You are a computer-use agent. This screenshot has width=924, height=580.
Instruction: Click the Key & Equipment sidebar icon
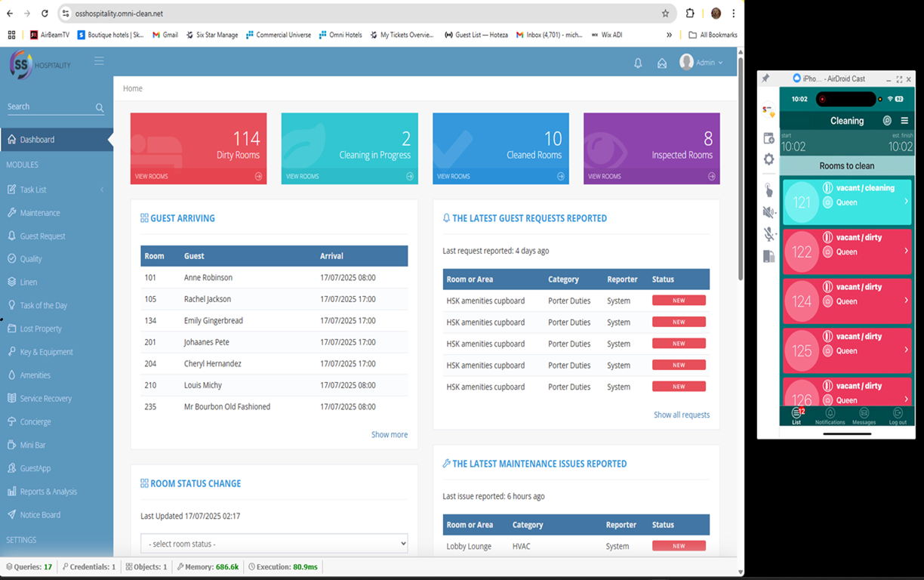(x=14, y=351)
